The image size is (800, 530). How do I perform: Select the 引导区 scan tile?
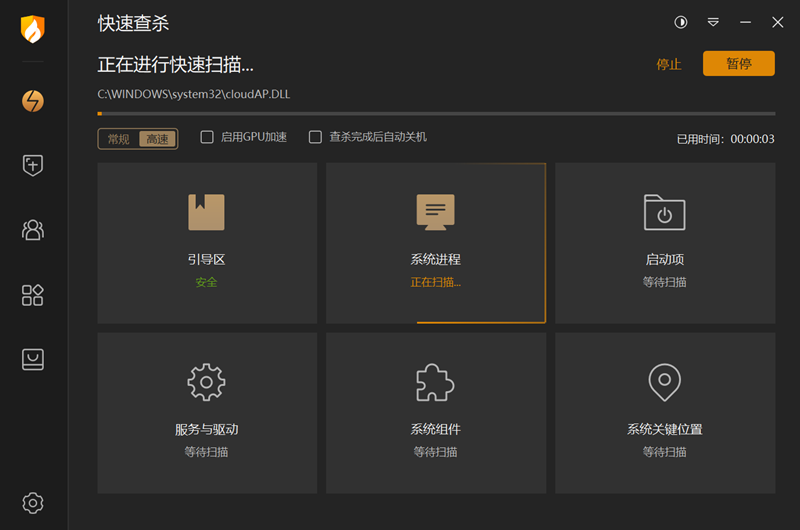207,243
